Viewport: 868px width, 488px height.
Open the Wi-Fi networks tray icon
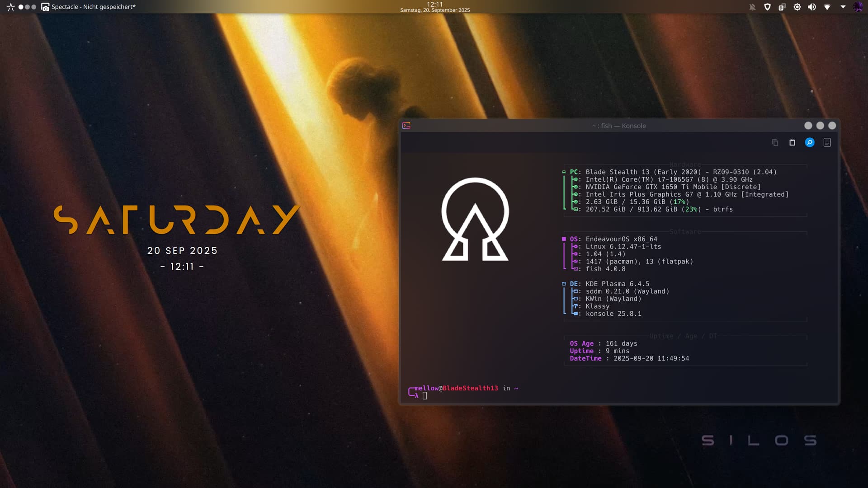pos(827,7)
